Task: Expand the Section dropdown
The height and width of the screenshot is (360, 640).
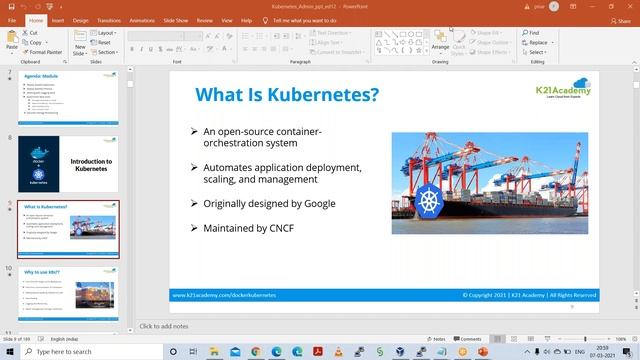Action: (x=104, y=52)
